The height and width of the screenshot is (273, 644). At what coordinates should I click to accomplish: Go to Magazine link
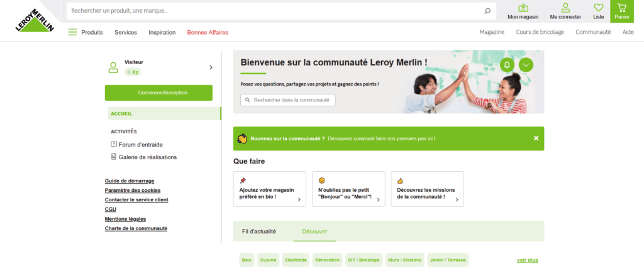tap(492, 33)
